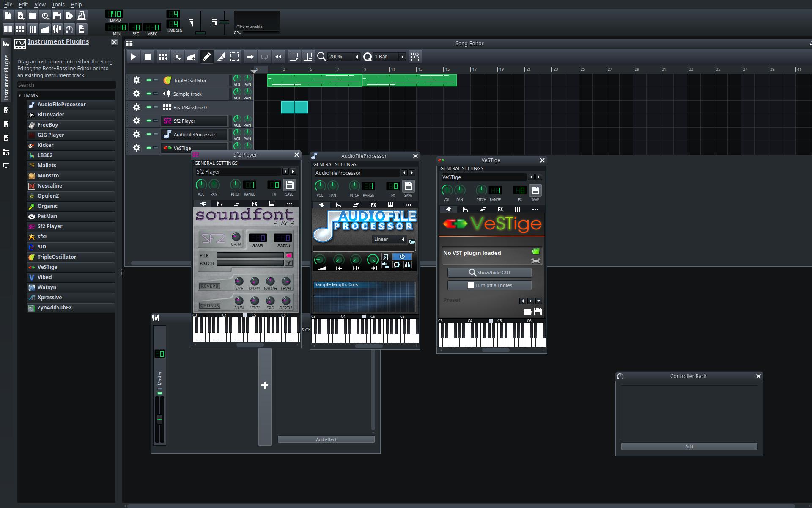Open the Tools menu
This screenshot has height=508, width=812.
point(58,4)
